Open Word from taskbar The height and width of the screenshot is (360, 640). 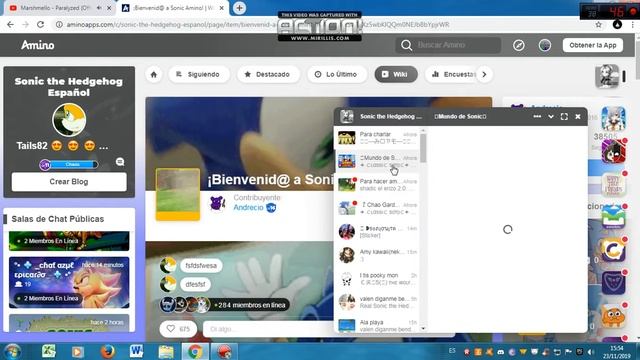137,351
